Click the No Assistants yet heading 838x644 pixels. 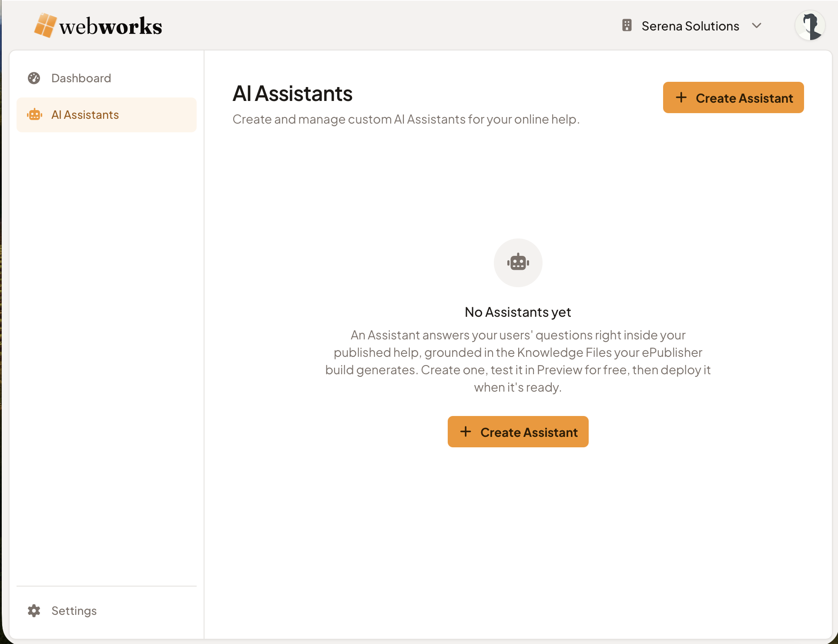click(518, 312)
